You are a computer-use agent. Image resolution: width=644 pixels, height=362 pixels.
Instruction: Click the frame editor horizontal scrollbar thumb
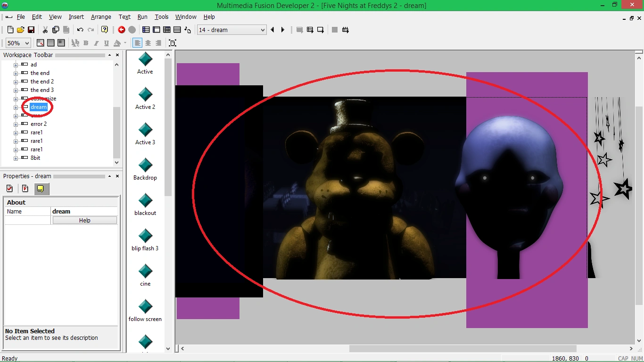pyautogui.click(x=463, y=349)
